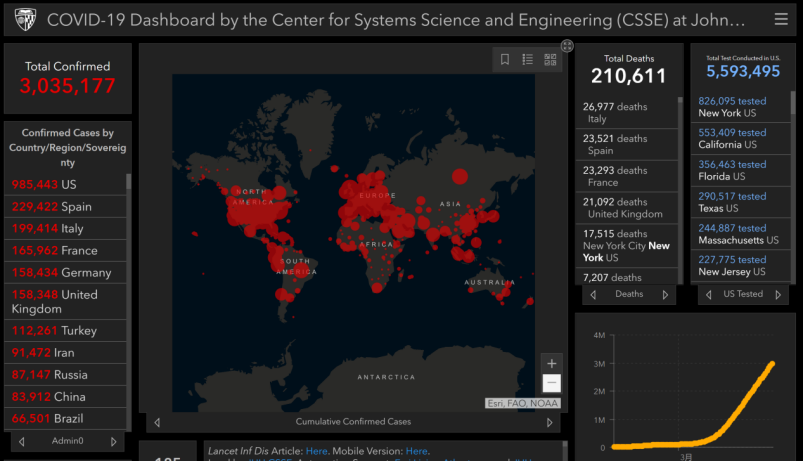Zoom in on the map
804x461 pixels.
click(552, 364)
